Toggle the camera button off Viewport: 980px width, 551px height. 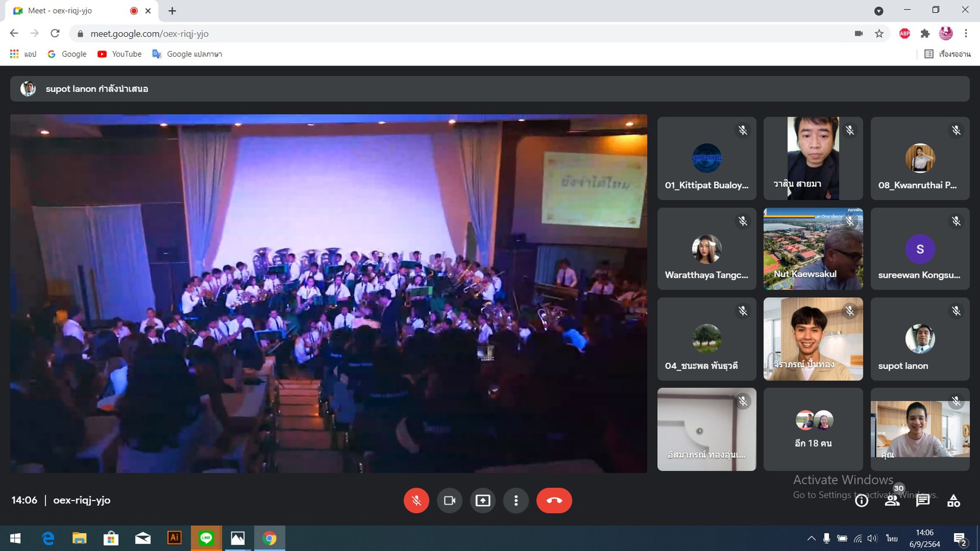pyautogui.click(x=449, y=500)
